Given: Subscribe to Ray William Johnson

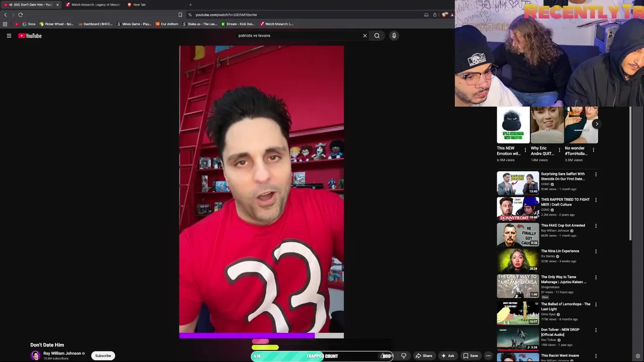Looking at the screenshot, I should click(x=103, y=356).
